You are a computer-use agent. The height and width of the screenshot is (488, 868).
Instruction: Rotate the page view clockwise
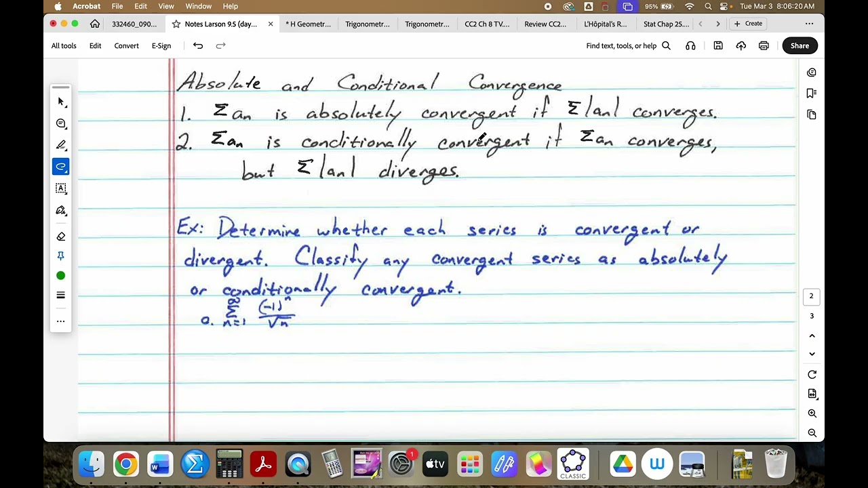(x=812, y=375)
